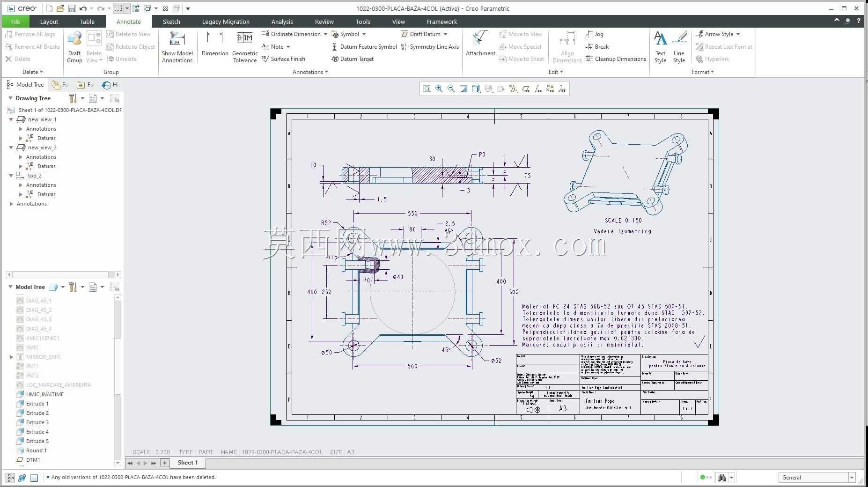Viewport: 868px width, 487px height.
Task: Open Text Style formatting
Action: [660, 47]
